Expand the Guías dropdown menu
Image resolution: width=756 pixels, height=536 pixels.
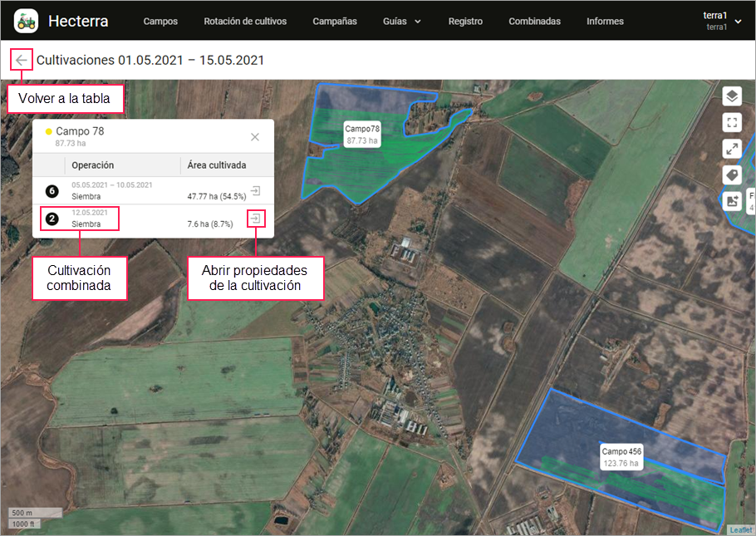402,22
